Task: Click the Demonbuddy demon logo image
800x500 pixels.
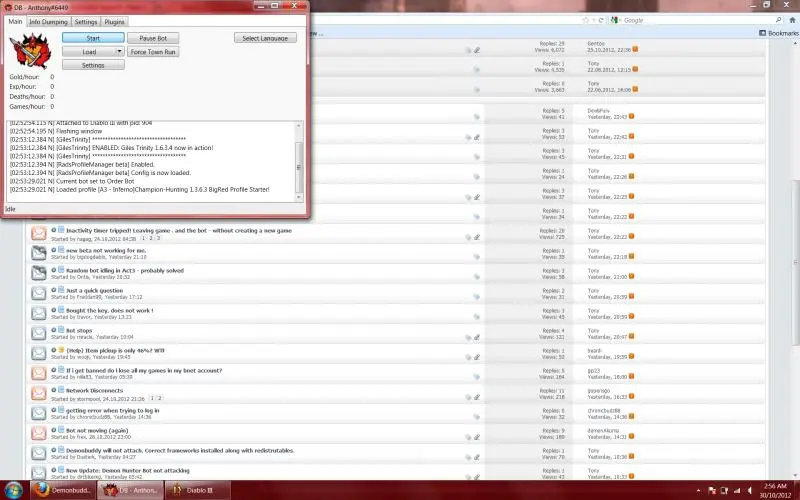Action: [25, 51]
